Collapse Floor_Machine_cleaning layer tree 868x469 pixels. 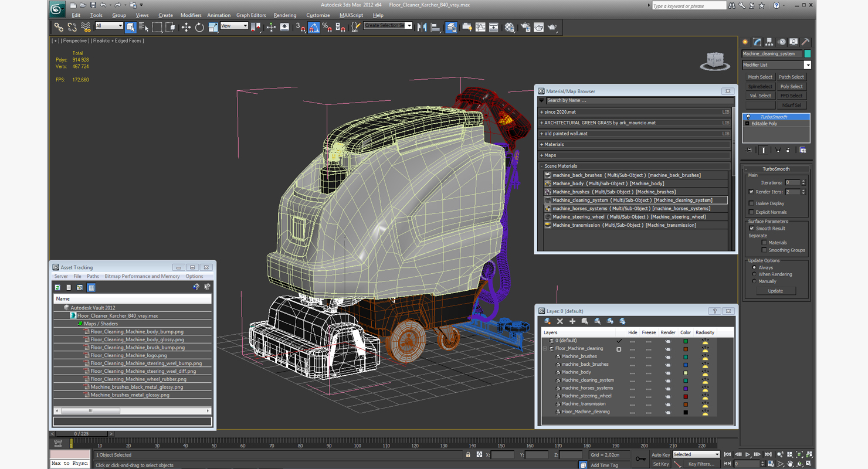[544, 349]
